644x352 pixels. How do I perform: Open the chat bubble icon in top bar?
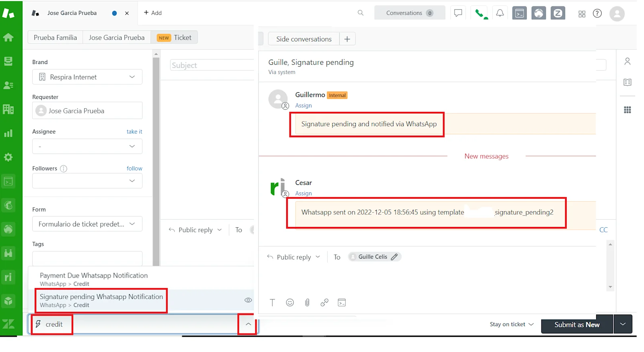point(458,13)
